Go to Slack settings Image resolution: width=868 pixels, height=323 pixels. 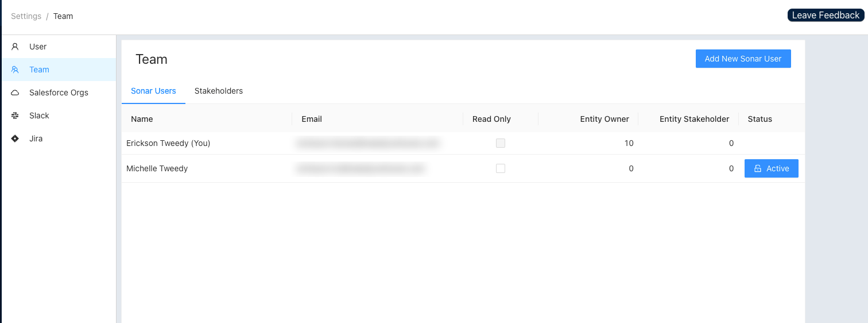point(59,116)
